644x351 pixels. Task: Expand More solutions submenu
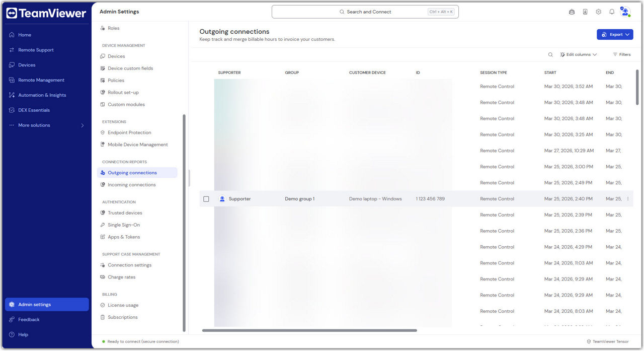(x=47, y=125)
